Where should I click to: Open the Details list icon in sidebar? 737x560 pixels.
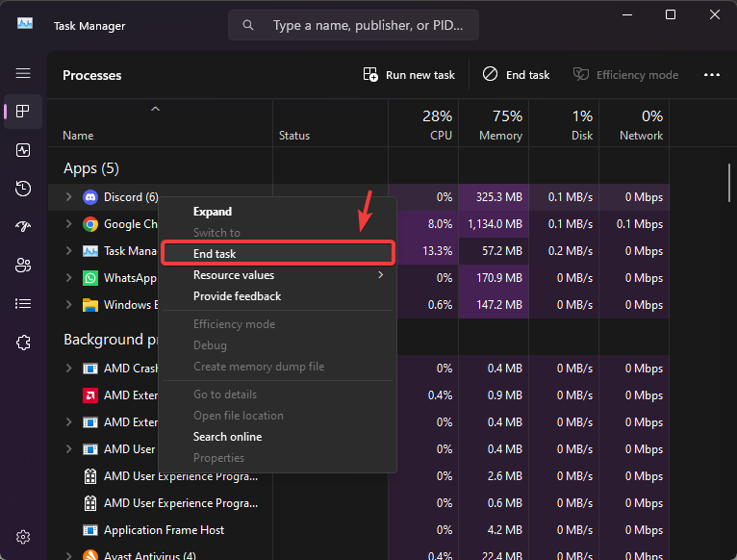pyautogui.click(x=23, y=303)
